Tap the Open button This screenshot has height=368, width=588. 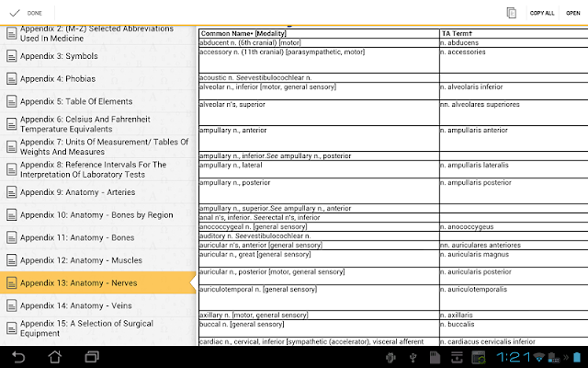point(573,13)
